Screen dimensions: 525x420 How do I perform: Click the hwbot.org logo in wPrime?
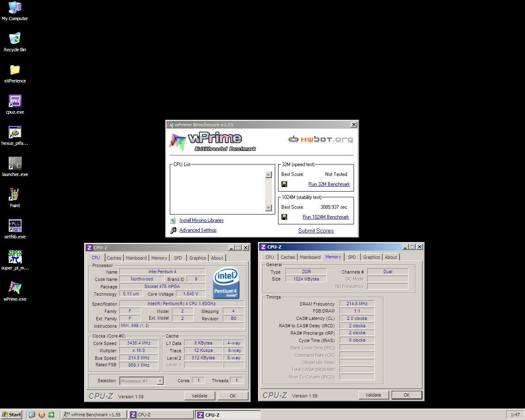(x=320, y=139)
